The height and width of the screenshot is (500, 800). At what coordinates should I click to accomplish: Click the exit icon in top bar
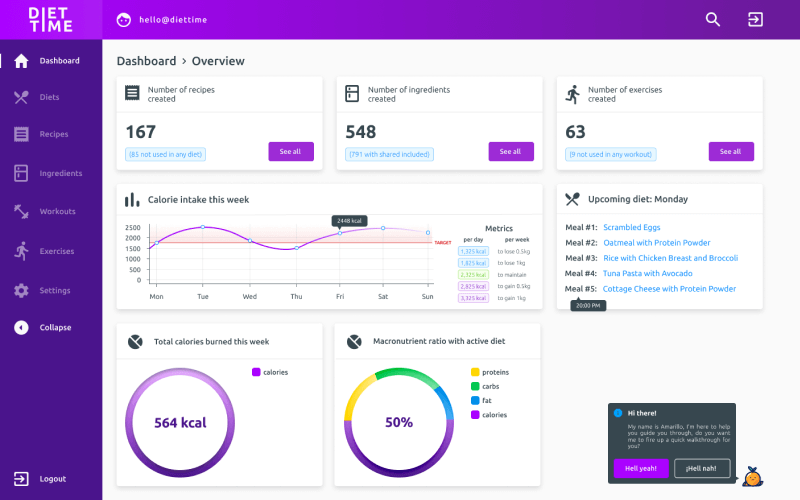pyautogui.click(x=755, y=19)
